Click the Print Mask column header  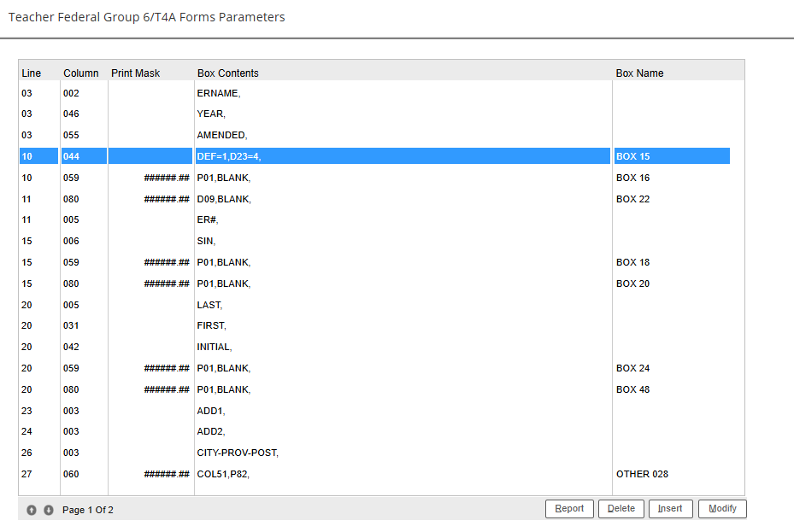coord(135,73)
